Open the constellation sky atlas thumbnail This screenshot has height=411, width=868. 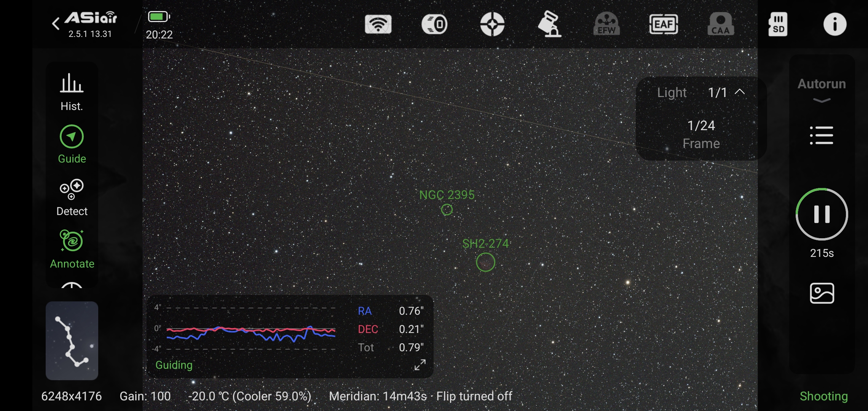tap(72, 341)
